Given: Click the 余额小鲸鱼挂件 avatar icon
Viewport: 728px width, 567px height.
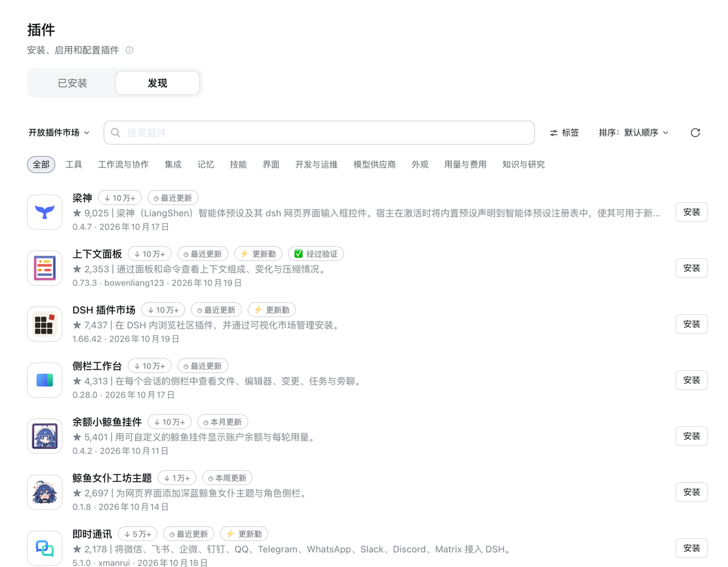Looking at the screenshot, I should (x=45, y=436).
